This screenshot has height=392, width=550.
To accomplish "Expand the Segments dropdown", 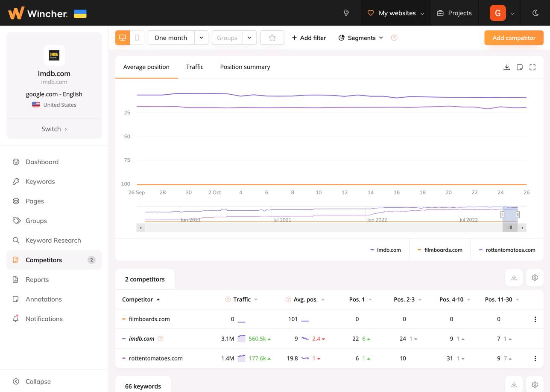I will (361, 38).
